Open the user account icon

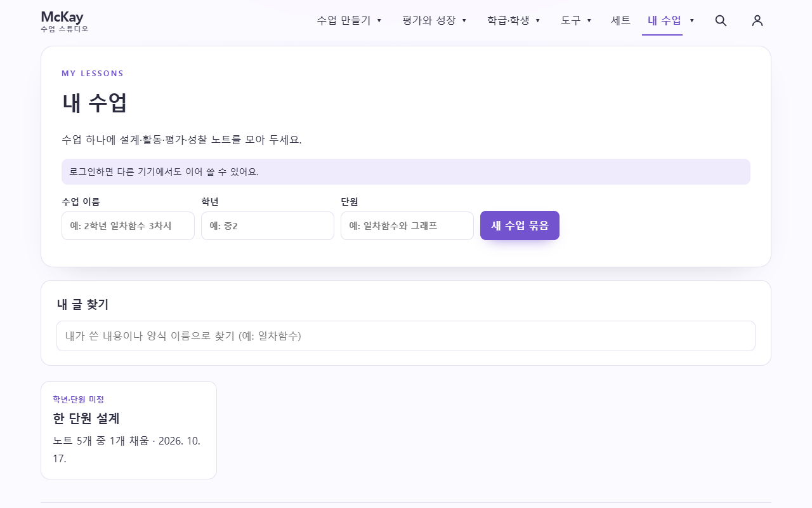tap(757, 20)
